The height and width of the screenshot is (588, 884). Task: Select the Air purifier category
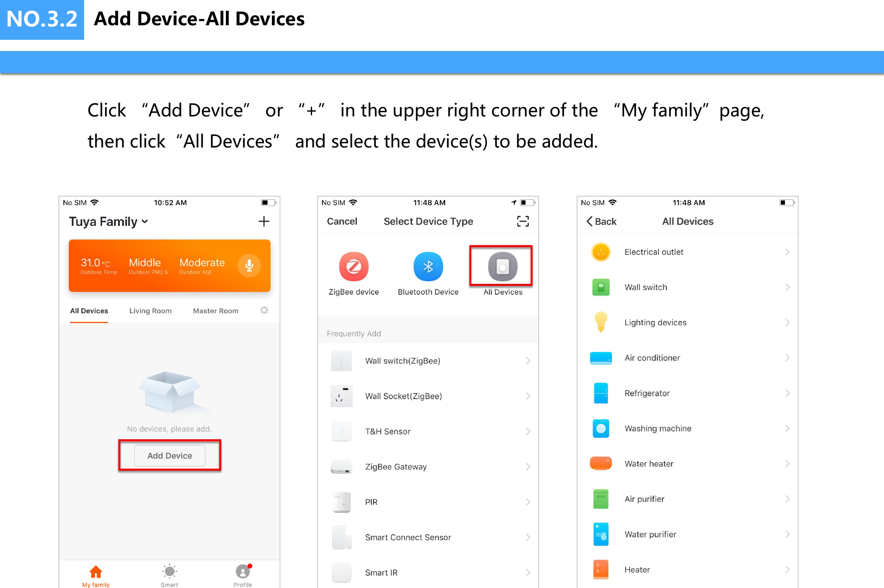tap(644, 498)
